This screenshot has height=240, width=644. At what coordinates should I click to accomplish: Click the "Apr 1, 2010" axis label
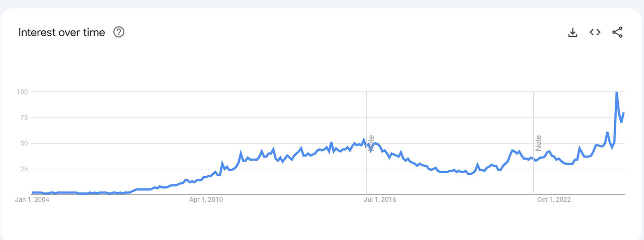coord(206,200)
